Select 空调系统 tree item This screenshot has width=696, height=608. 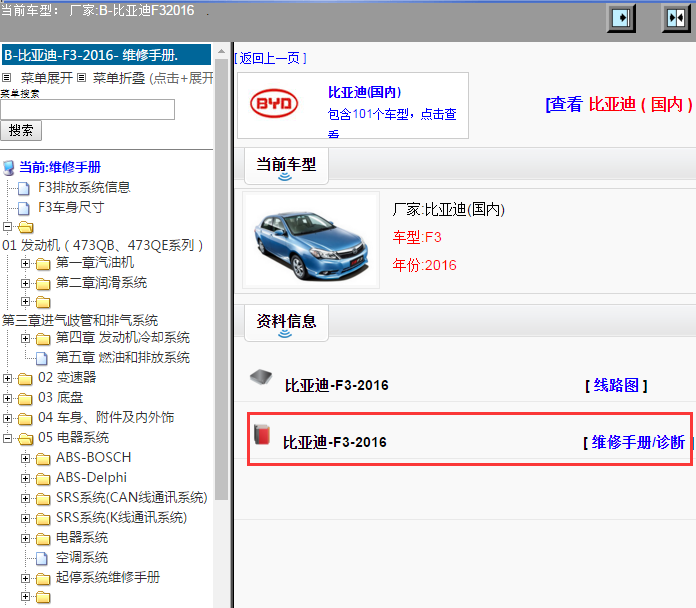click(x=82, y=557)
